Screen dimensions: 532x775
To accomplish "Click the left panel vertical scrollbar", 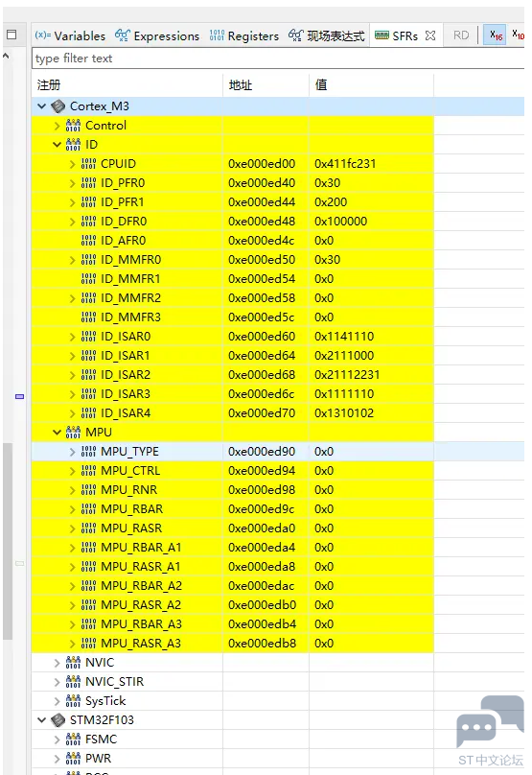I will [8, 542].
